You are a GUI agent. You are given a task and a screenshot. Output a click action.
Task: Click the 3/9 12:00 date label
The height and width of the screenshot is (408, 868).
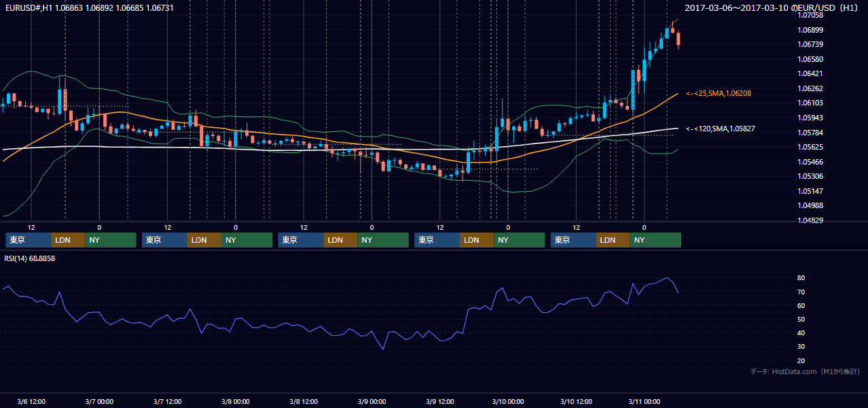point(440,402)
